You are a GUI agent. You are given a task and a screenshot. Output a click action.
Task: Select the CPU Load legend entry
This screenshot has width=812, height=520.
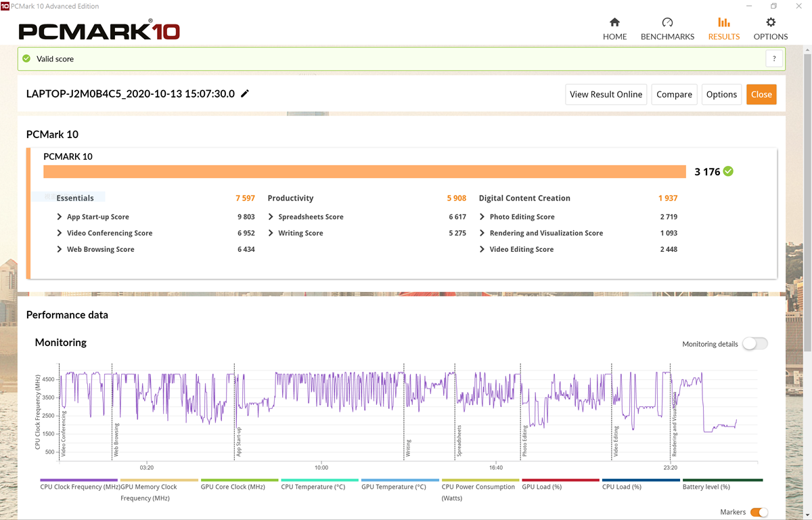[641, 484]
